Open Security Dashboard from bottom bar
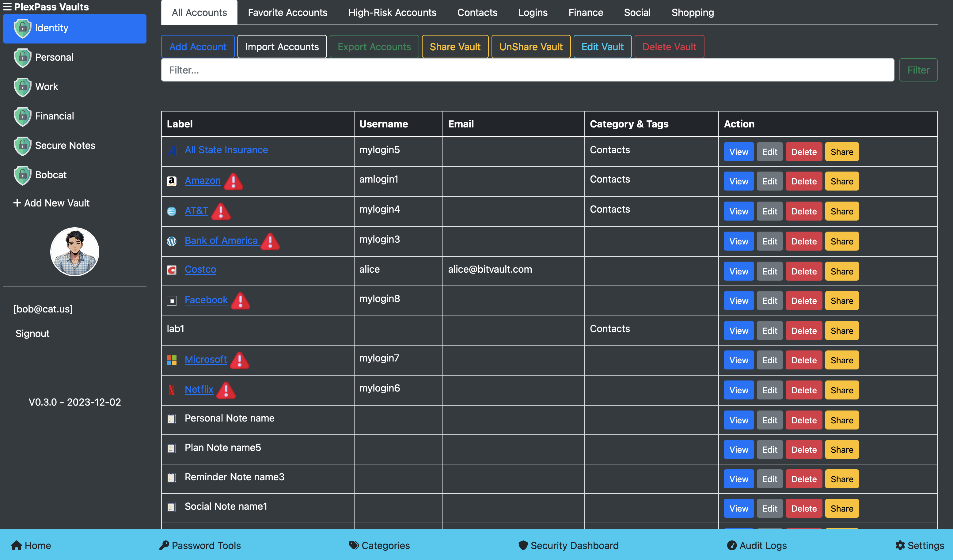This screenshot has height=560, width=953. [x=568, y=545]
